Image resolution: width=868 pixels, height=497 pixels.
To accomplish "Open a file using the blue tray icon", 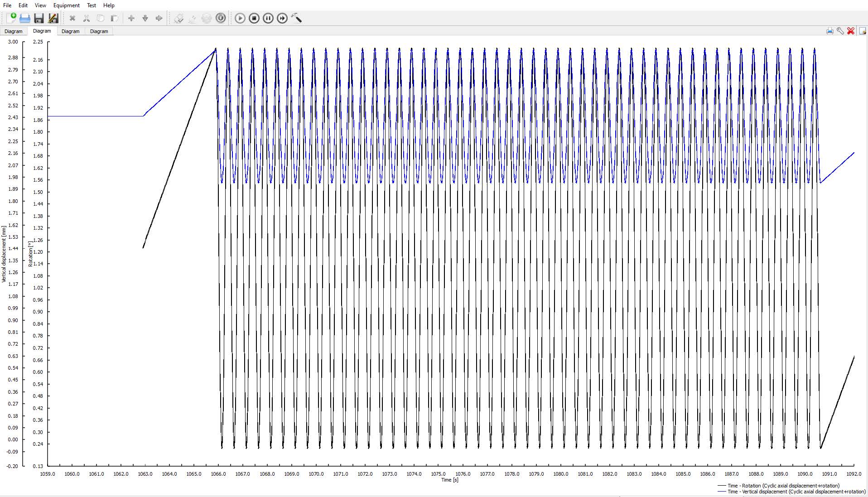I will pos(25,18).
